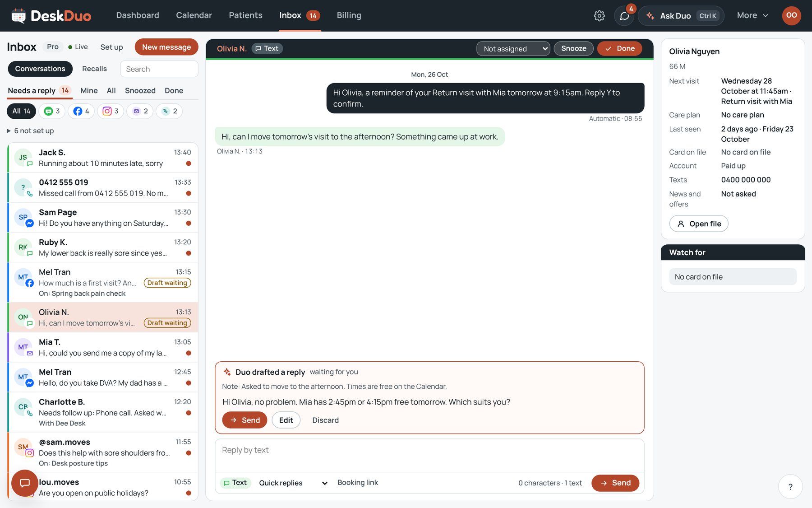
Task: Click Charlotte B.'s CB avatar
Action: pos(23,407)
